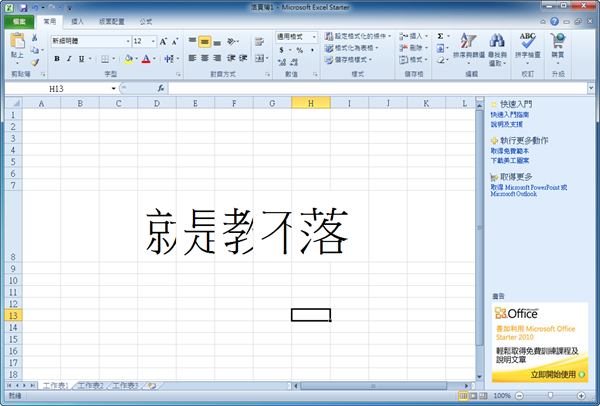Toggle Italic formatting
This screenshot has width=600, height=406.
(x=69, y=59)
